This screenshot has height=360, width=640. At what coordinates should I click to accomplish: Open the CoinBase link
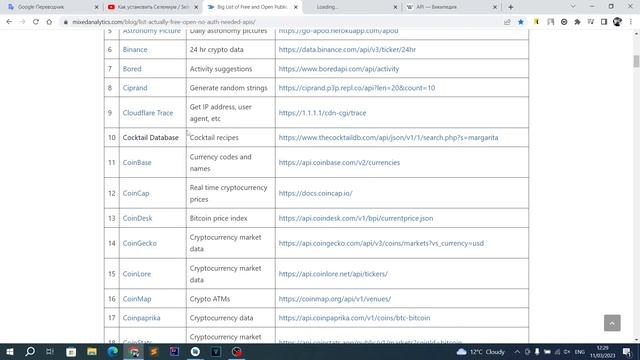(137, 162)
